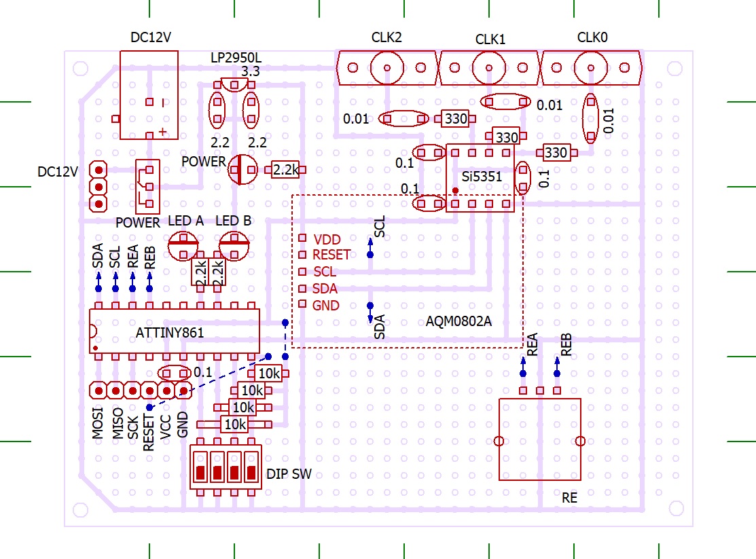Select the red SDA label in AQM0802A
The width and height of the screenshot is (756, 559).
click(x=325, y=289)
